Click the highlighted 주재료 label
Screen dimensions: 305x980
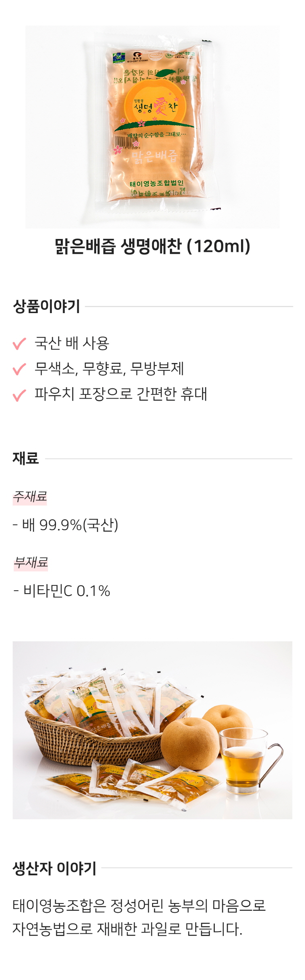[30, 496]
